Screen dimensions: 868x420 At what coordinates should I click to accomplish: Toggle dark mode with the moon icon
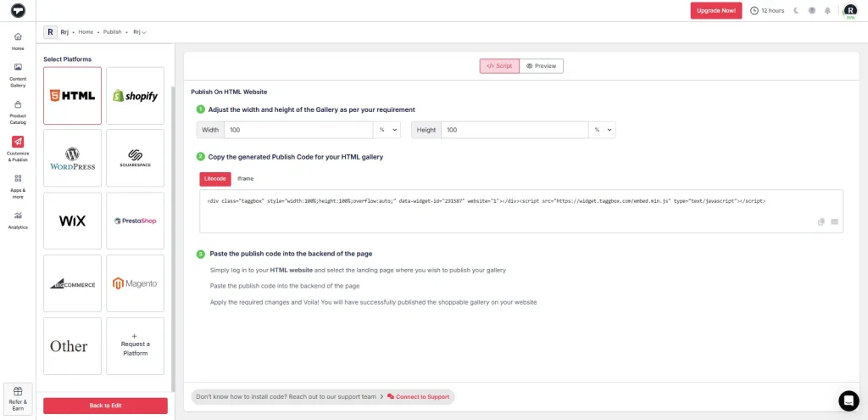pyautogui.click(x=797, y=10)
